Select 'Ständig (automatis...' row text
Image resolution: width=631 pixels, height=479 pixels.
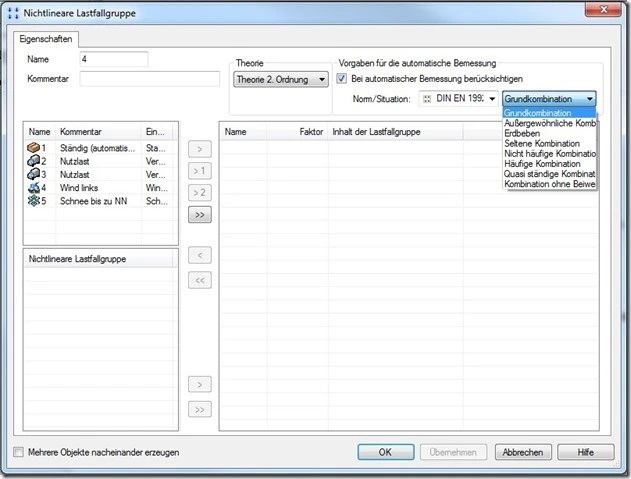pos(97,148)
